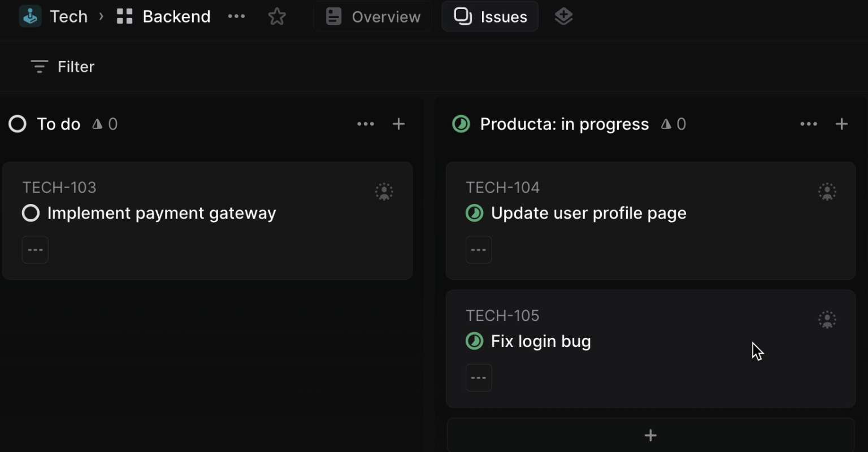
Task: Click priority placeholder on TECH-103 card
Action: pos(35,250)
